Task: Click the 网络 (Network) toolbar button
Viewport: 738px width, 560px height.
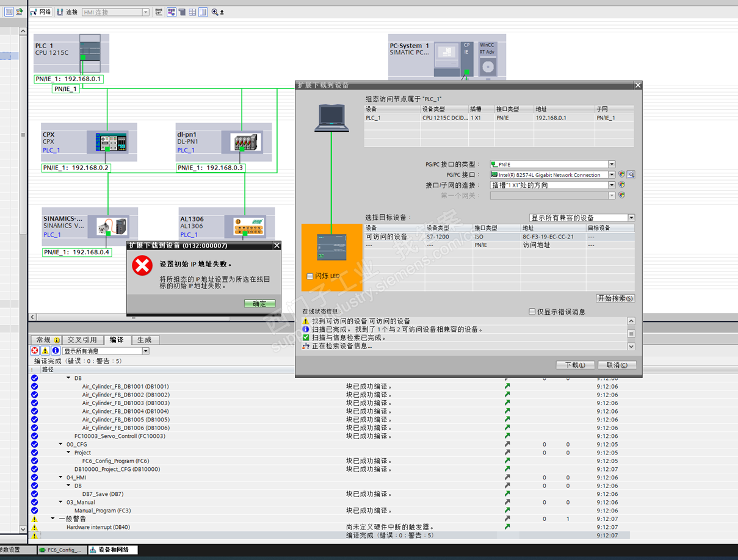Action: 42,12
